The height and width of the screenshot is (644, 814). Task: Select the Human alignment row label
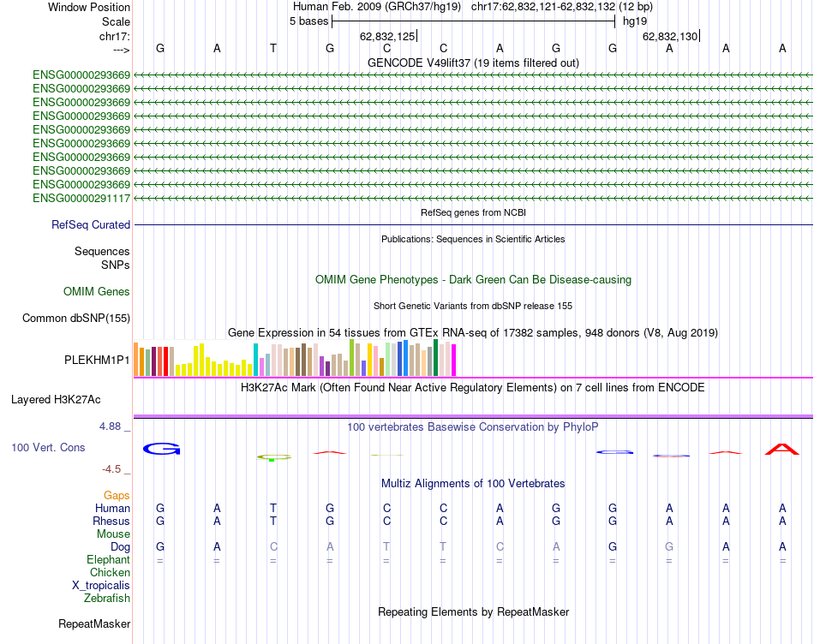coord(112,508)
